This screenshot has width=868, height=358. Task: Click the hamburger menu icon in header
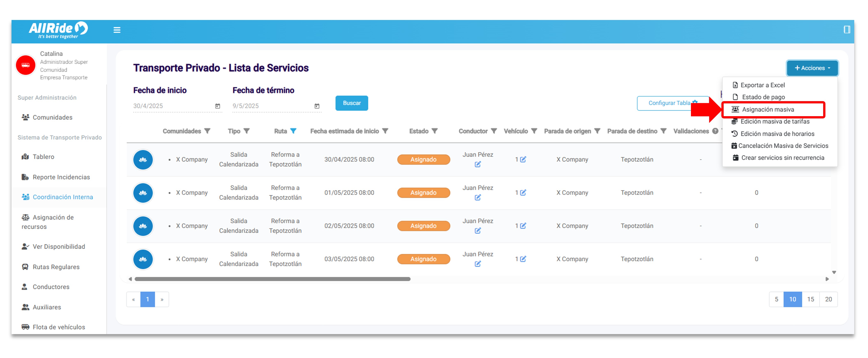tap(117, 30)
